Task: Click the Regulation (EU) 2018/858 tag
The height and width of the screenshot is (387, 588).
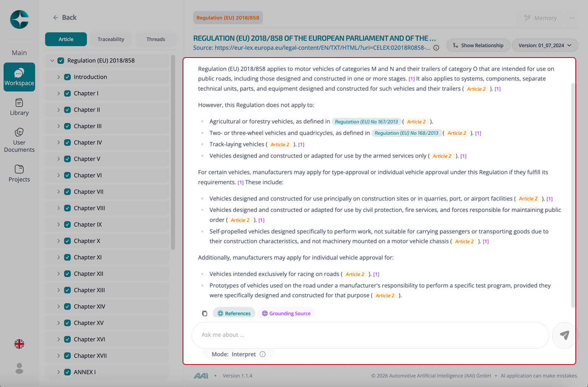Action: pyautogui.click(x=228, y=18)
